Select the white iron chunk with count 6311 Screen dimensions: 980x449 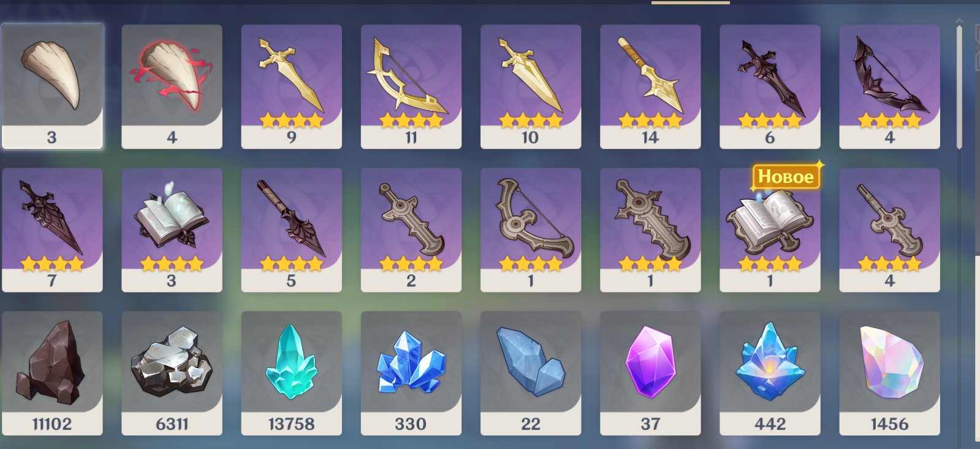click(x=172, y=373)
